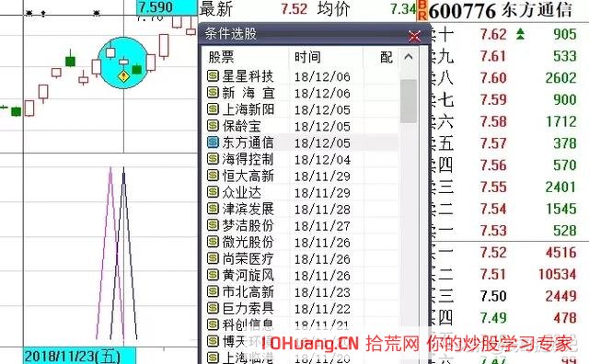This screenshot has width=589, height=364.
Task: Click the S icon beside 津滨发展
Action: point(213,209)
